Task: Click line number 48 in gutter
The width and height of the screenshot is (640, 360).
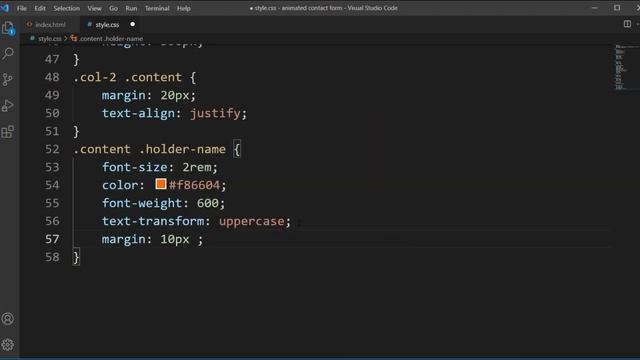Action: pyautogui.click(x=52, y=77)
